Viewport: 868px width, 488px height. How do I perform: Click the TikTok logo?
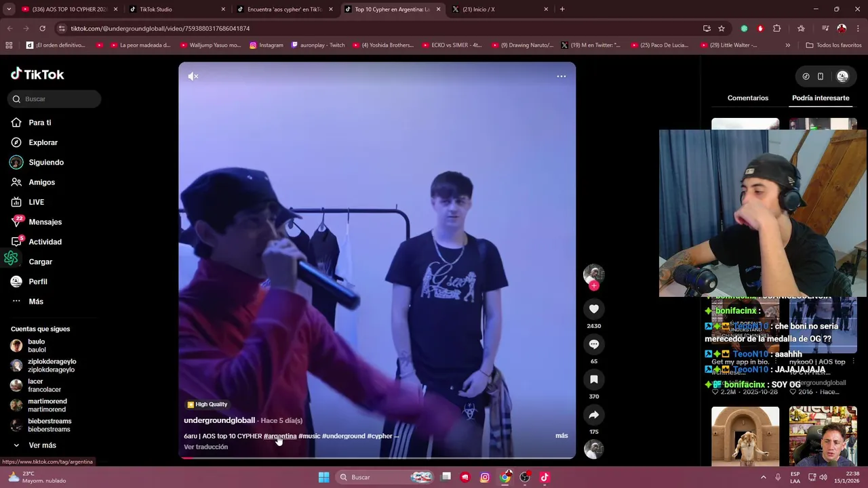(37, 75)
